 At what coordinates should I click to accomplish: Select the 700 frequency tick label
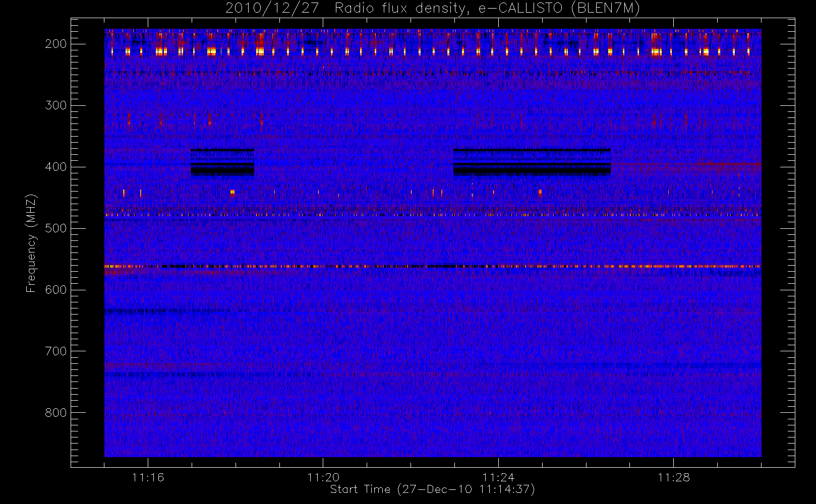[56, 351]
